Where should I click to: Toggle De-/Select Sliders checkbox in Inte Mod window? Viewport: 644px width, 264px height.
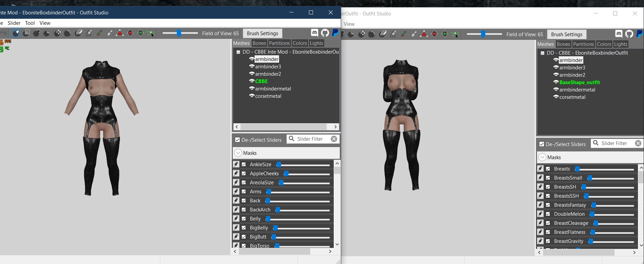pyautogui.click(x=237, y=140)
